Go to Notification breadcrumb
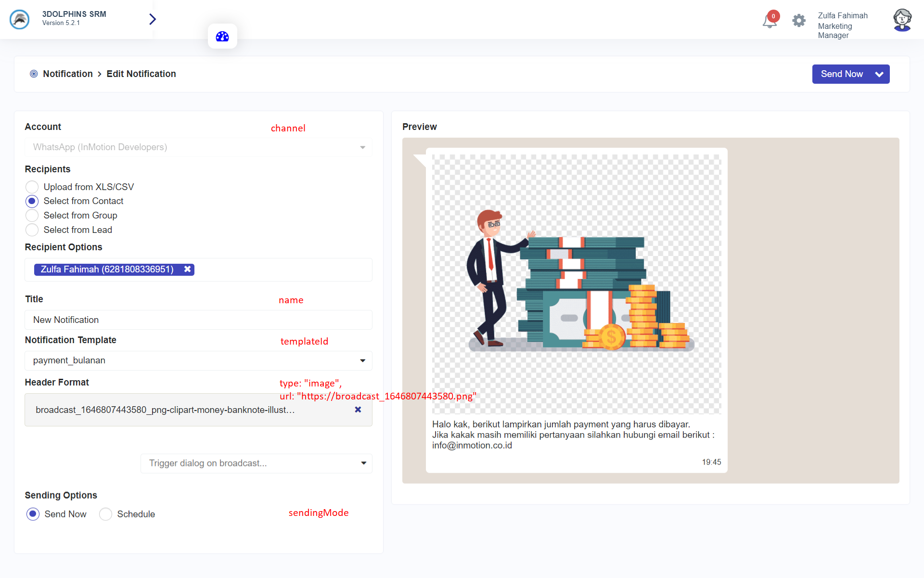Image resolution: width=924 pixels, height=578 pixels. [x=67, y=74]
